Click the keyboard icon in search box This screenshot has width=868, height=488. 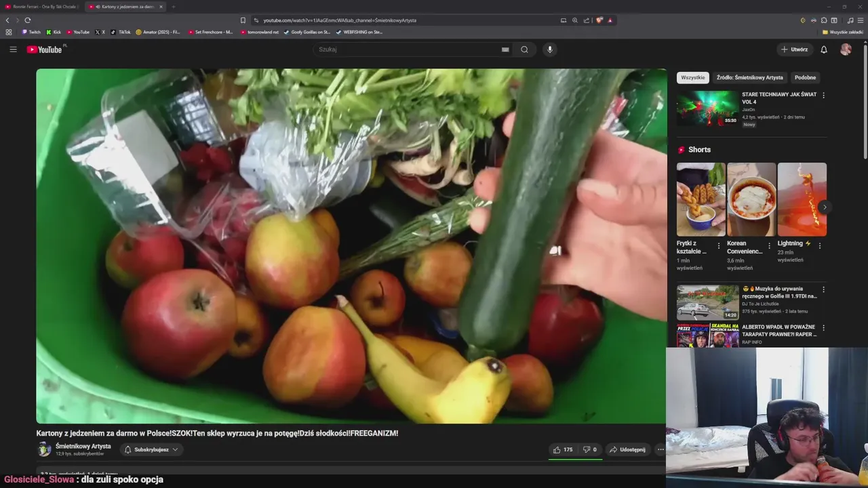pyautogui.click(x=505, y=49)
